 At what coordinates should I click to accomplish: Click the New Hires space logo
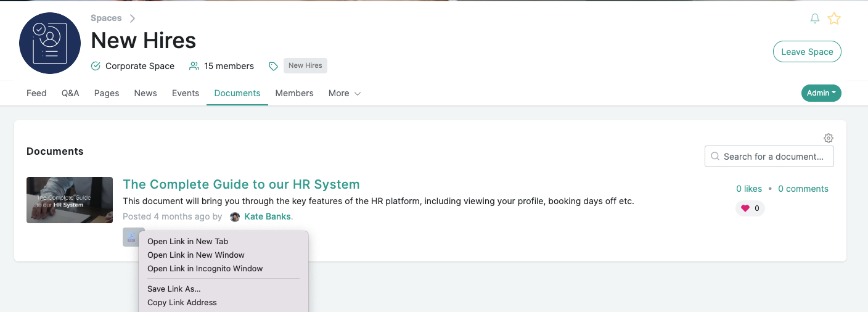click(x=50, y=43)
